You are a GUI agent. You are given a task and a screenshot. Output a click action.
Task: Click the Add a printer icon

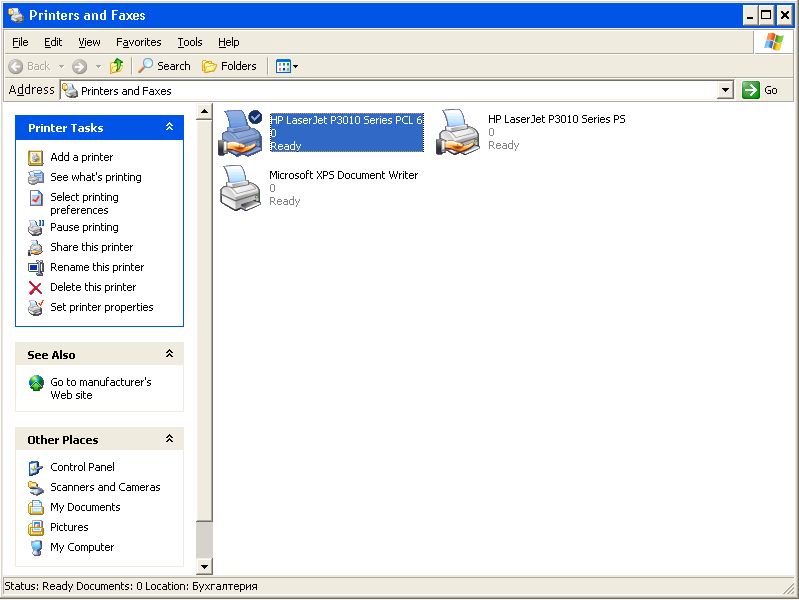click(x=36, y=157)
